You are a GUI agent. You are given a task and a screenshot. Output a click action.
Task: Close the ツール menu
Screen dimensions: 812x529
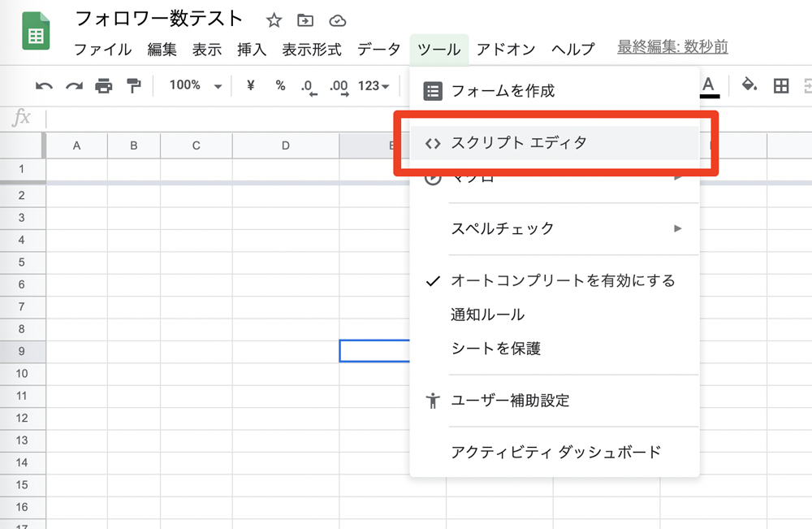click(439, 50)
